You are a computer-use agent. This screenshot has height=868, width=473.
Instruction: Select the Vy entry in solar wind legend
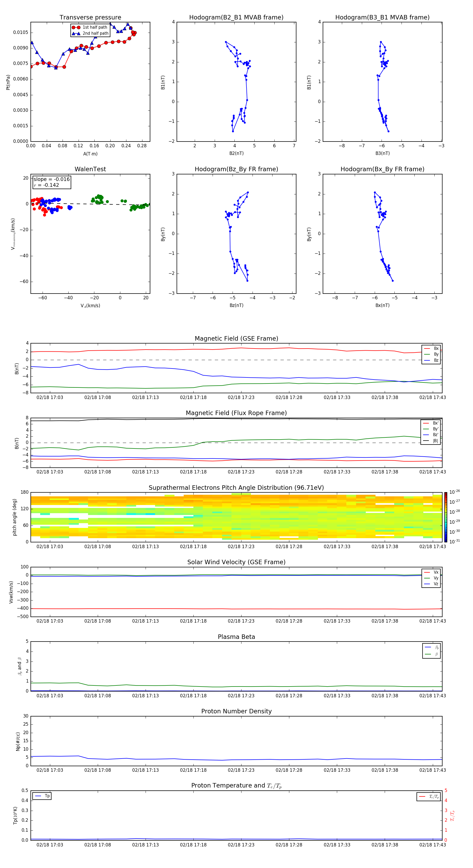(431, 578)
